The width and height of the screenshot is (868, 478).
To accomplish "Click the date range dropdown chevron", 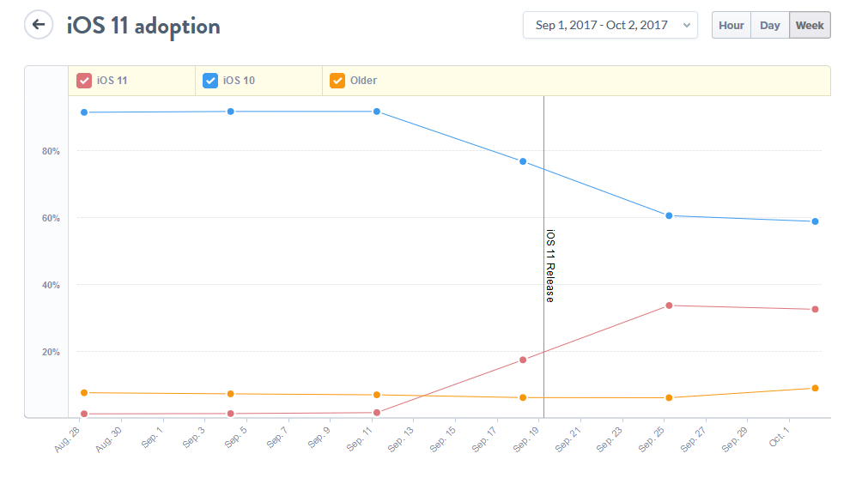I will tap(686, 26).
